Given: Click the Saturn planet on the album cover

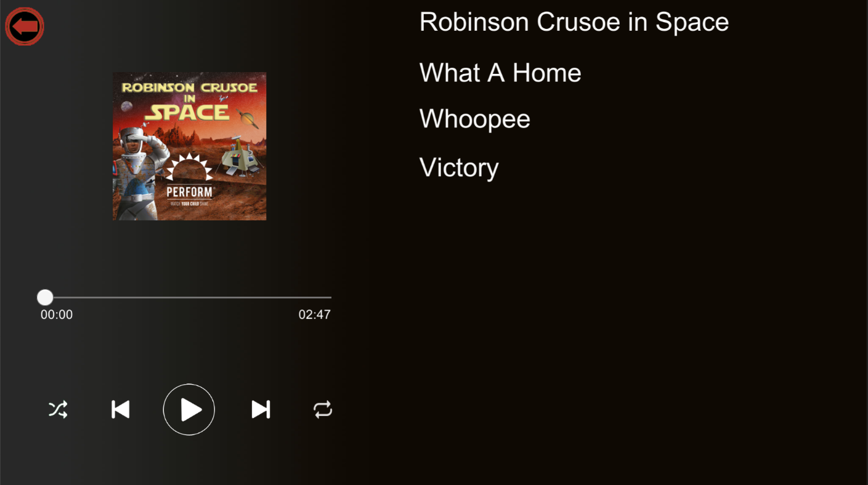Looking at the screenshot, I should pyautogui.click(x=248, y=118).
